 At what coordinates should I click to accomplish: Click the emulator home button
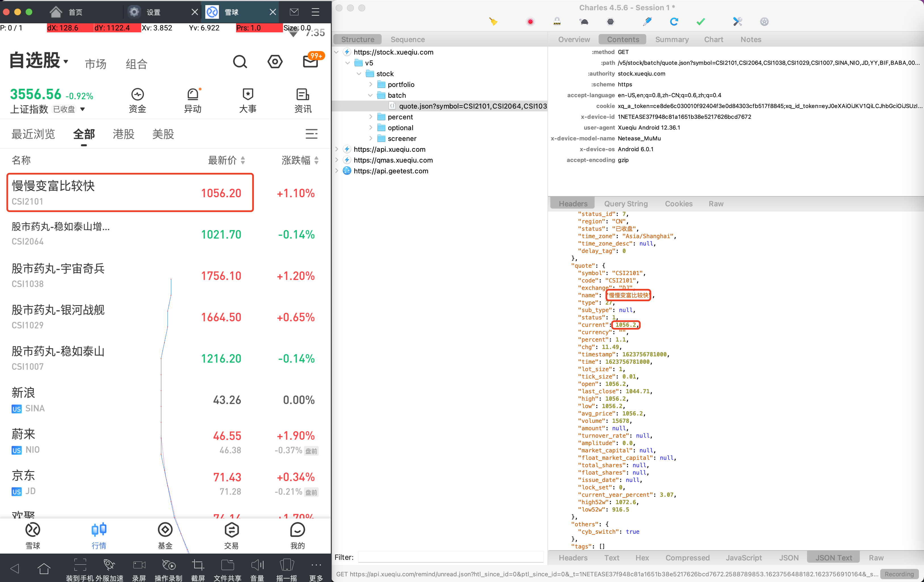tap(44, 568)
